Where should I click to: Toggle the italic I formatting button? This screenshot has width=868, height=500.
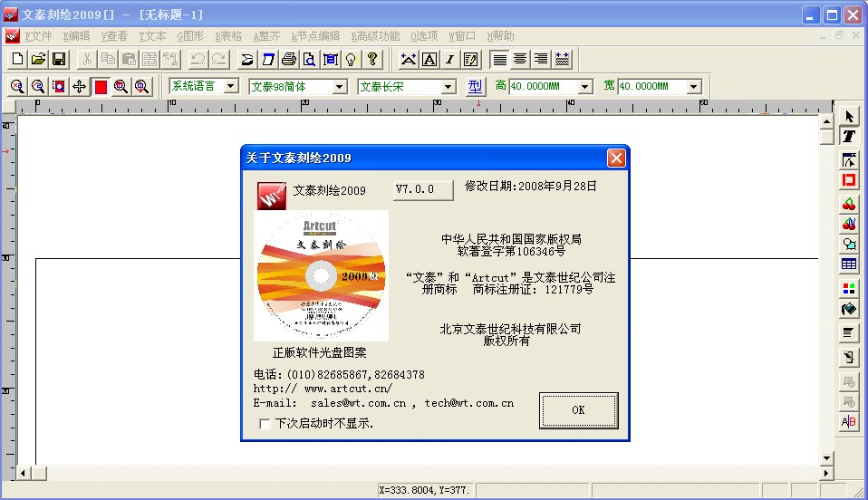point(449,60)
